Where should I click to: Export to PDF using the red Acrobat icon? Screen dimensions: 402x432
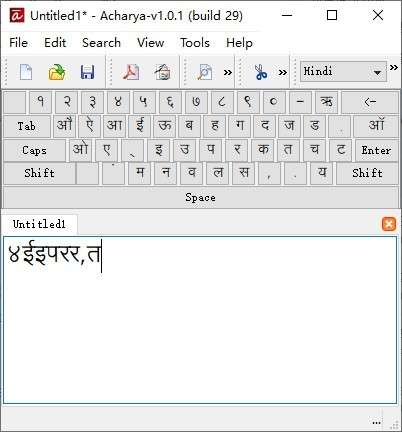point(131,72)
